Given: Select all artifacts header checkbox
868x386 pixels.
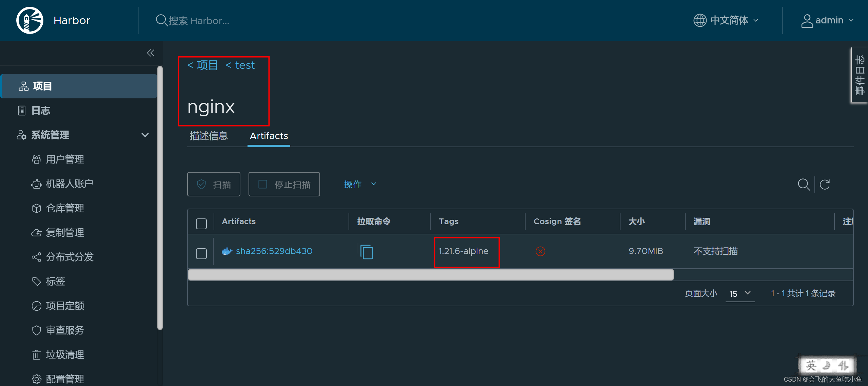Looking at the screenshot, I should 201,224.
